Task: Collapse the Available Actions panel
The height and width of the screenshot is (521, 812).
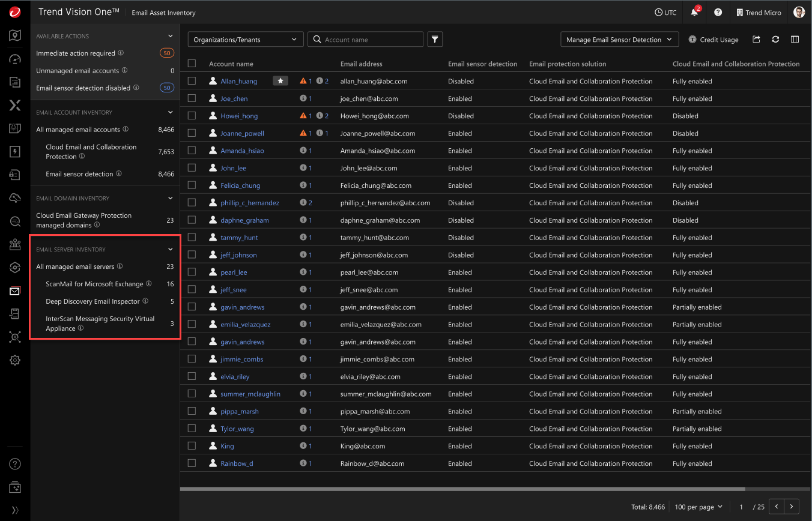Action: pos(170,35)
